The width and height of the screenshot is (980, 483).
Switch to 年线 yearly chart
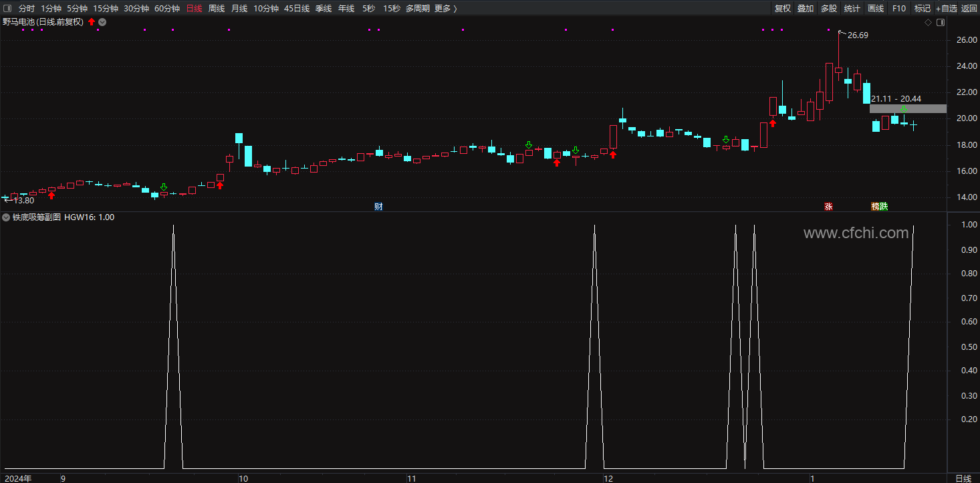click(x=346, y=9)
